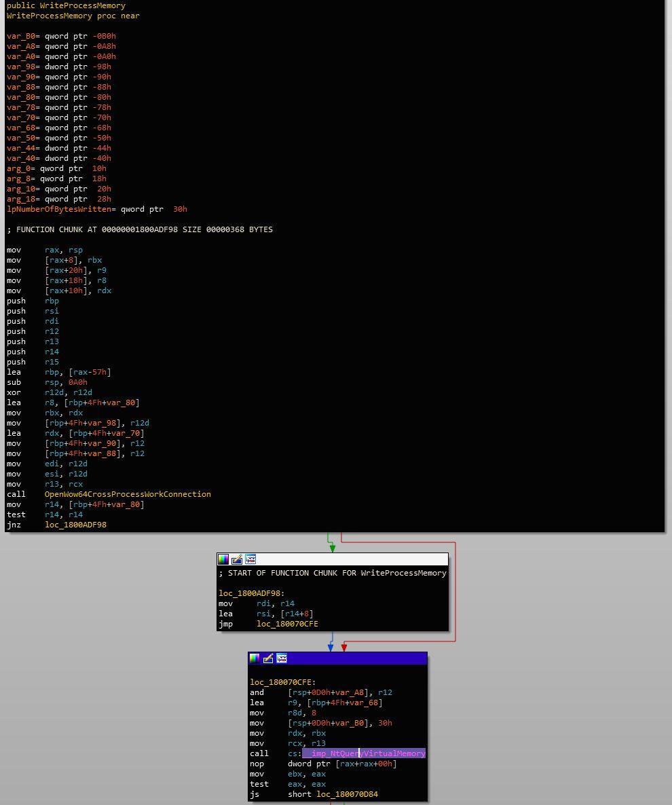Image resolution: width=672 pixels, height=805 pixels.
Task: Select the 'mov ebx, eax' instruction
Action: pos(288,774)
